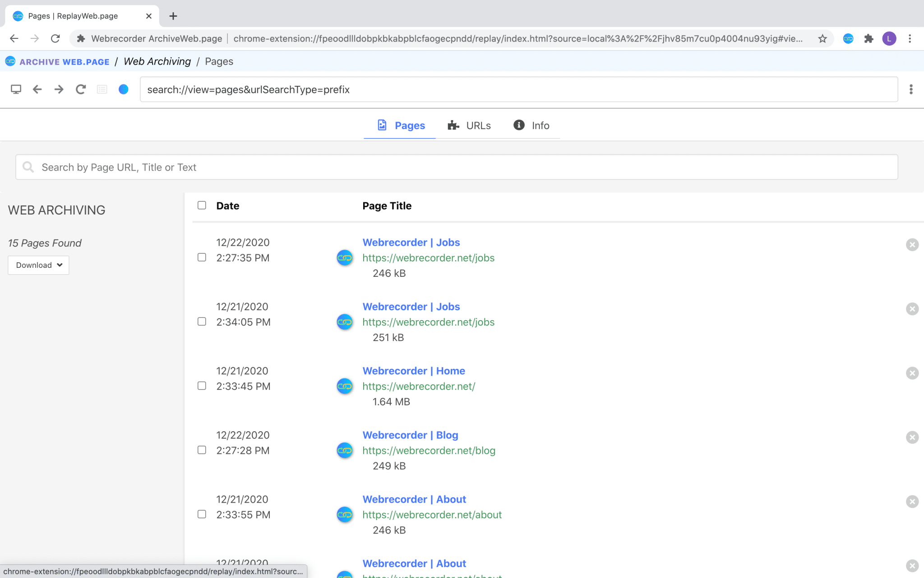Switch to the Pages tab
The image size is (924, 578).
click(x=400, y=126)
